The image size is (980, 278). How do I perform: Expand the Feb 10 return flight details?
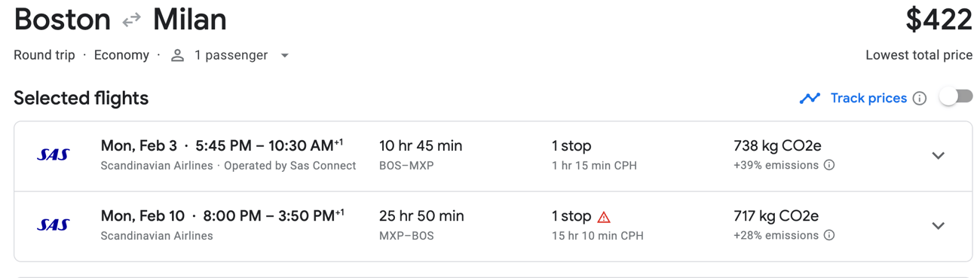point(938,226)
